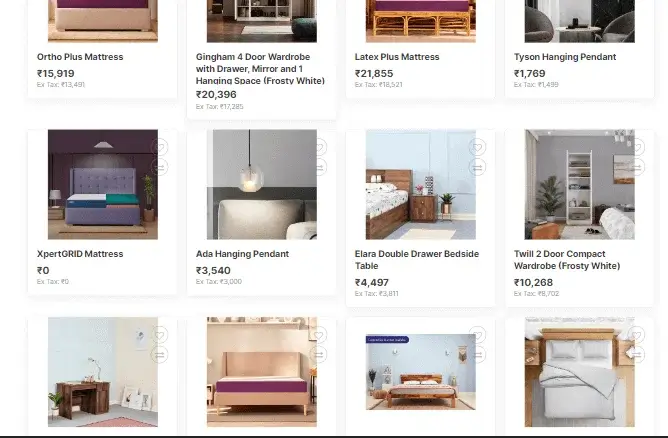668x438 pixels.
Task: Select Elara Double Drawer Bedside Table title
Action: point(417,259)
